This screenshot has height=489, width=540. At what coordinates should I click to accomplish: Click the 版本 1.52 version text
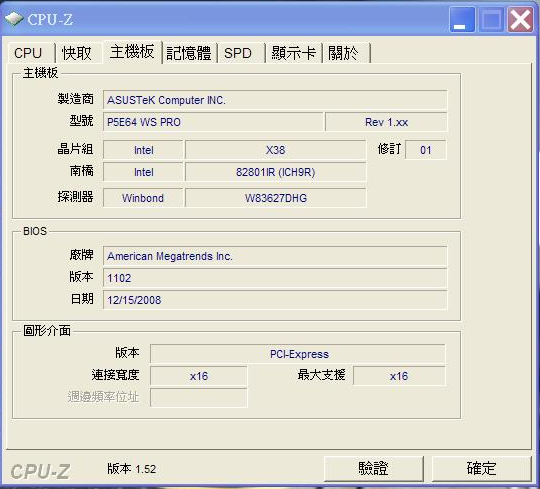132,469
